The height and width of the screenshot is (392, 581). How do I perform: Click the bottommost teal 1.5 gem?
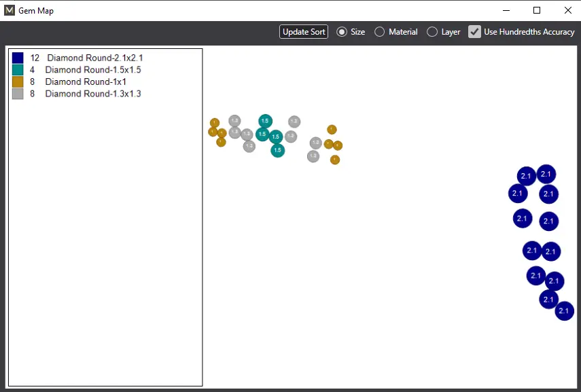coord(277,150)
